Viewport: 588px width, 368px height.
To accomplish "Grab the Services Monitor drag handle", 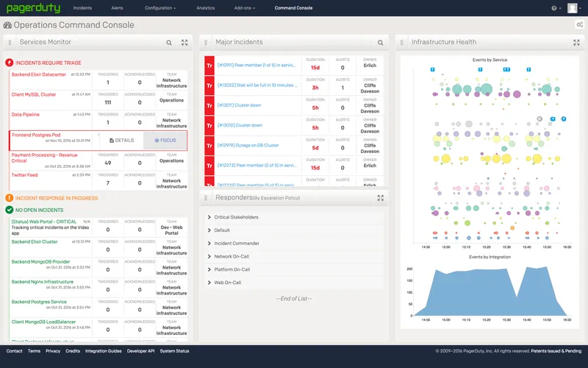I will pos(10,43).
